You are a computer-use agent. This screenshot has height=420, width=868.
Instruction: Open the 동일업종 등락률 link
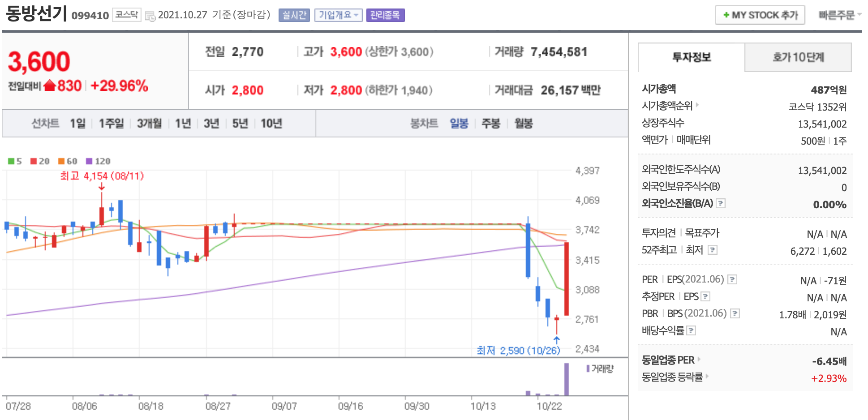(x=675, y=377)
